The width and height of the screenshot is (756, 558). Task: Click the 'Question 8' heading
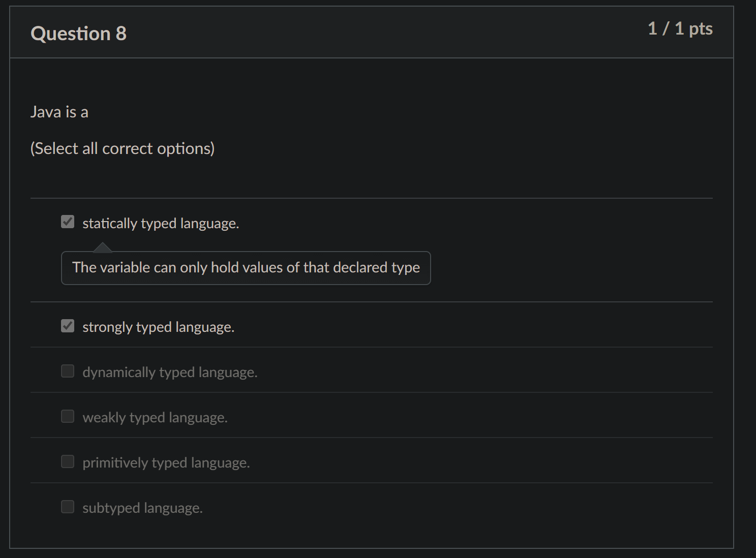[79, 34]
